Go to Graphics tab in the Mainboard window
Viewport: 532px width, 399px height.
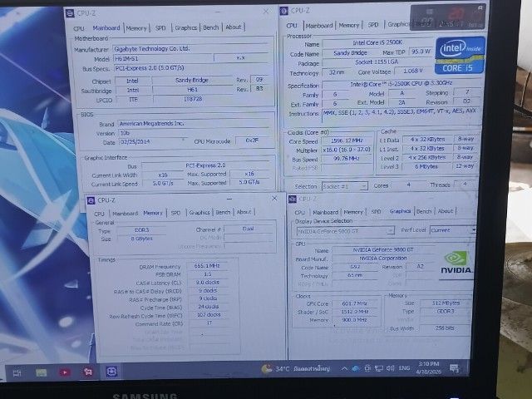[x=185, y=27]
